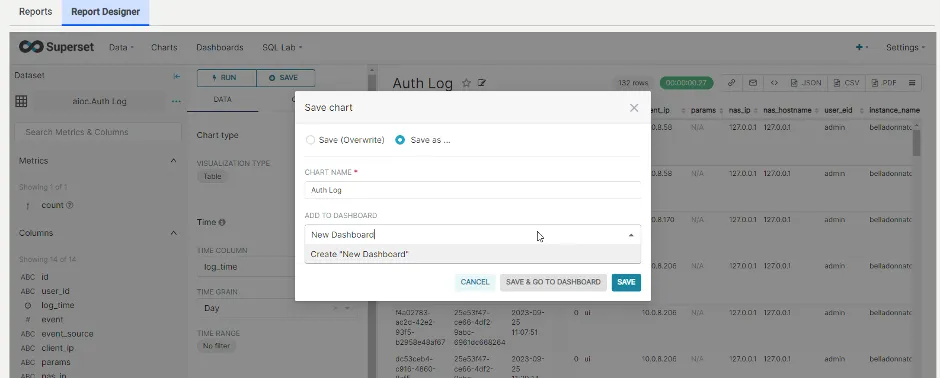The width and height of the screenshot is (940, 378).
Task: Open the SQL Lab menu
Action: point(282,47)
